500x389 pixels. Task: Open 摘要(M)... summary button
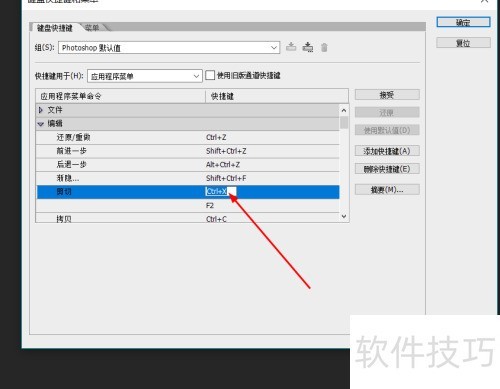387,190
